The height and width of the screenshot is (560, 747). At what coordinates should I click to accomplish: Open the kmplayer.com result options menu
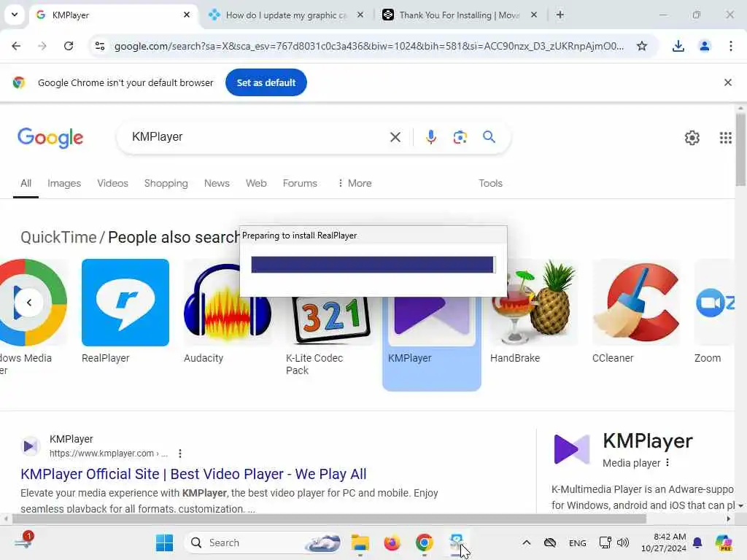click(180, 454)
